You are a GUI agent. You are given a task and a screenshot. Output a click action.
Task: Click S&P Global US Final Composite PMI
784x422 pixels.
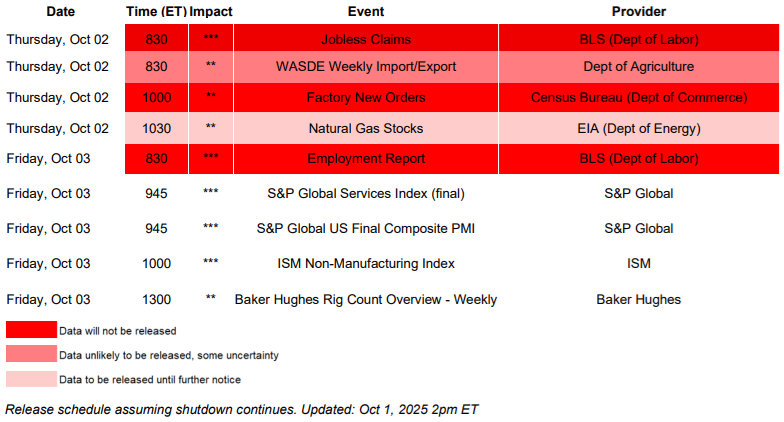coord(365,228)
